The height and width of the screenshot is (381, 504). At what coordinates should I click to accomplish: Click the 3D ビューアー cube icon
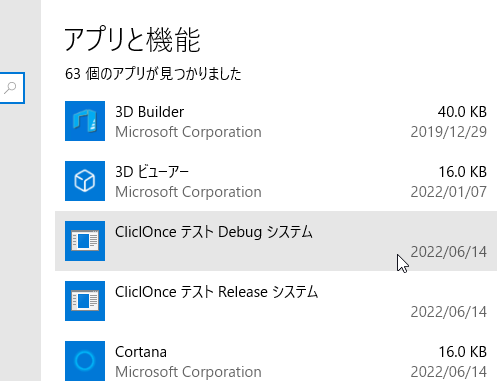pos(85,181)
